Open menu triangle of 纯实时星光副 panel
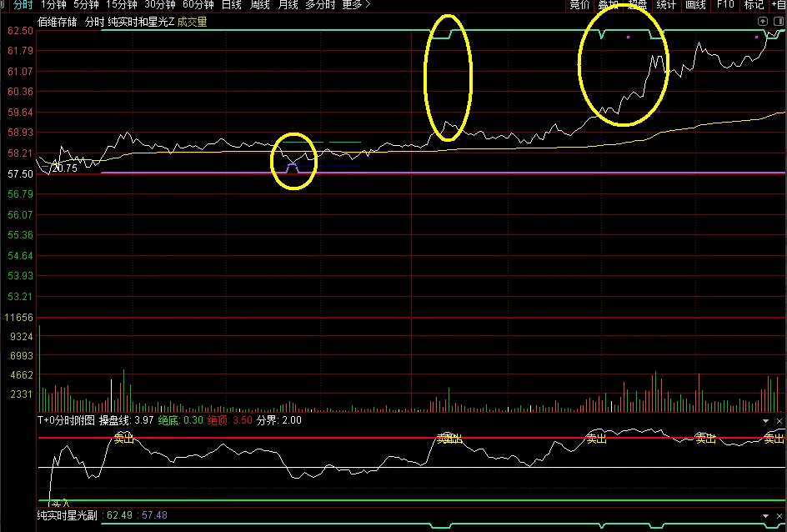 [x=767, y=516]
